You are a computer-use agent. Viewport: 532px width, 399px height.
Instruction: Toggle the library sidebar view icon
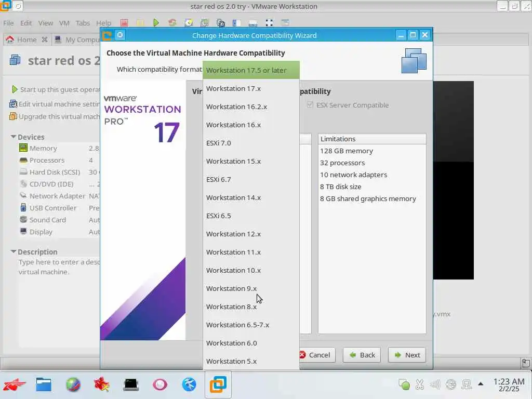(x=236, y=23)
